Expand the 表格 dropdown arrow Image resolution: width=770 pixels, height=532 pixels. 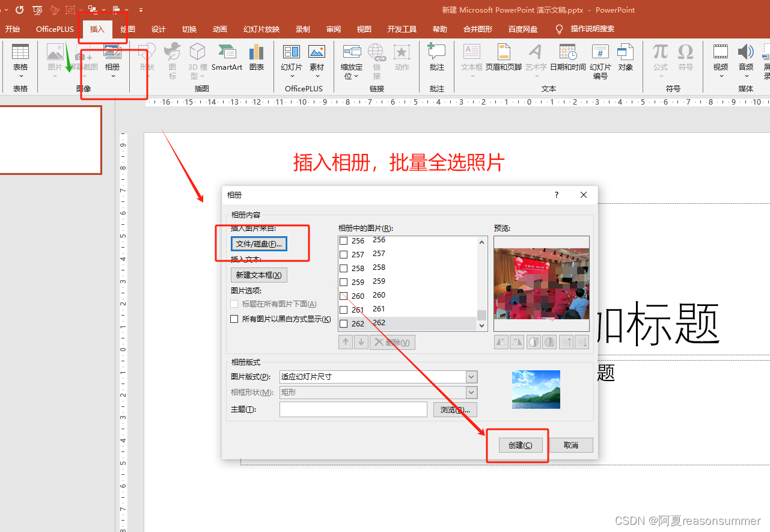20,76
